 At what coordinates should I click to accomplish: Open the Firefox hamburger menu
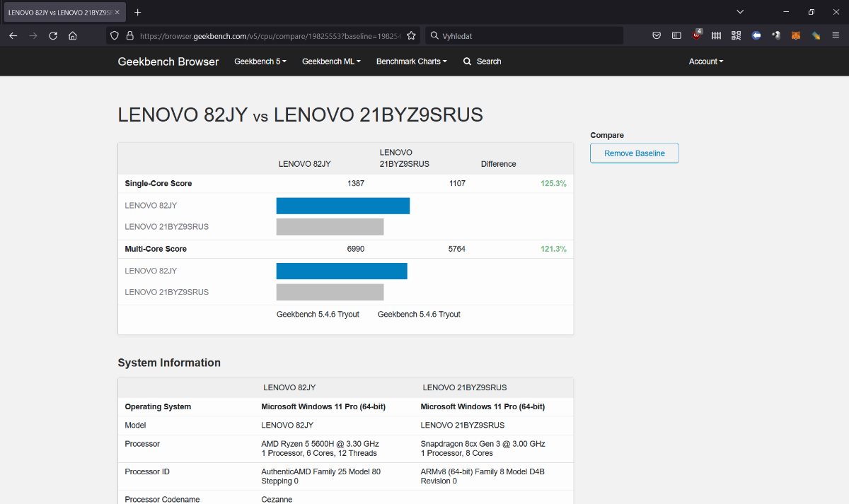[836, 35]
